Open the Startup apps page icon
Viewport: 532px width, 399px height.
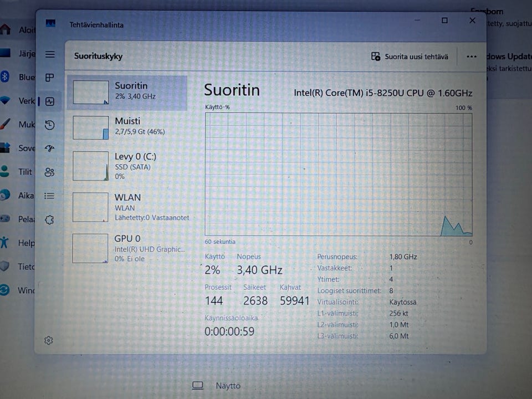coord(49,149)
